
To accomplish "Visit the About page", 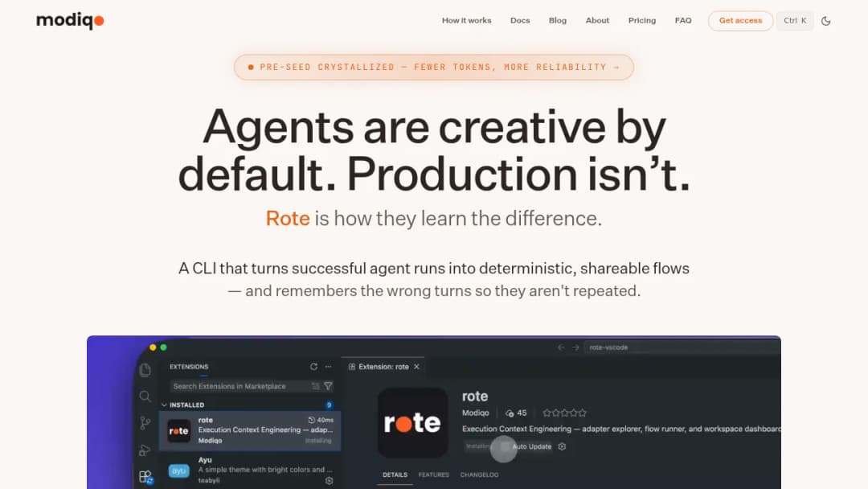I will (x=597, y=20).
